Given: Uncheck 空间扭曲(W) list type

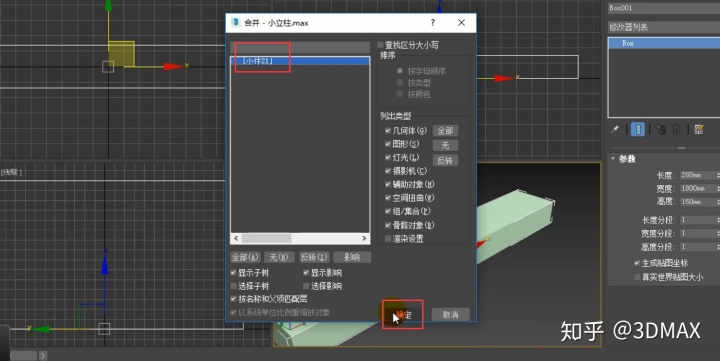Looking at the screenshot, I should [x=388, y=198].
